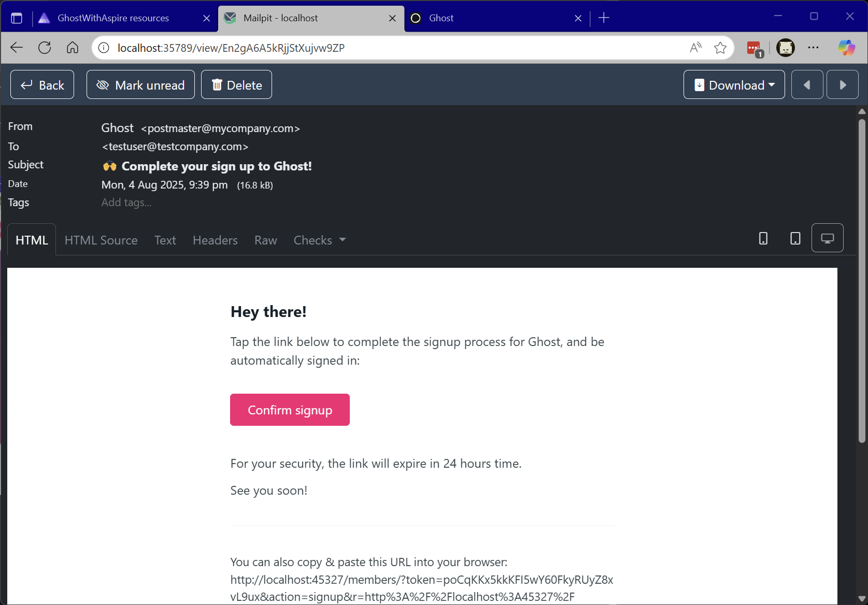Open browser home page icon
Image resolution: width=868 pixels, height=605 pixels.
[x=73, y=48]
